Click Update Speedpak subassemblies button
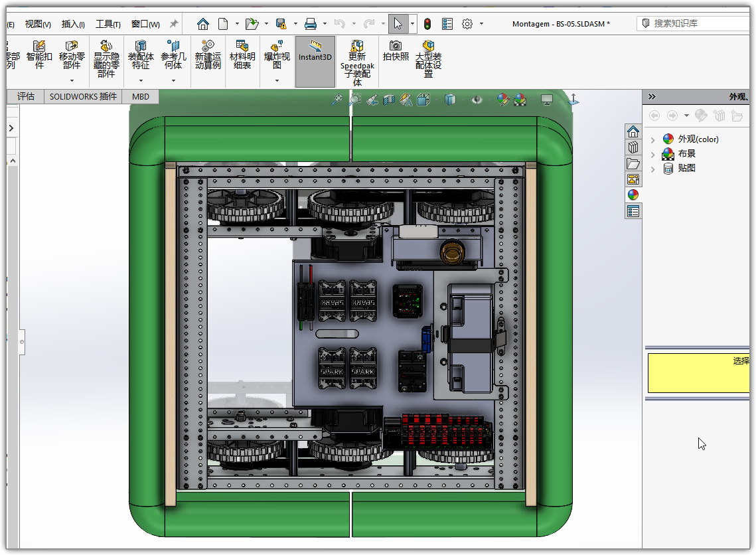The height and width of the screenshot is (555, 756). (357, 62)
